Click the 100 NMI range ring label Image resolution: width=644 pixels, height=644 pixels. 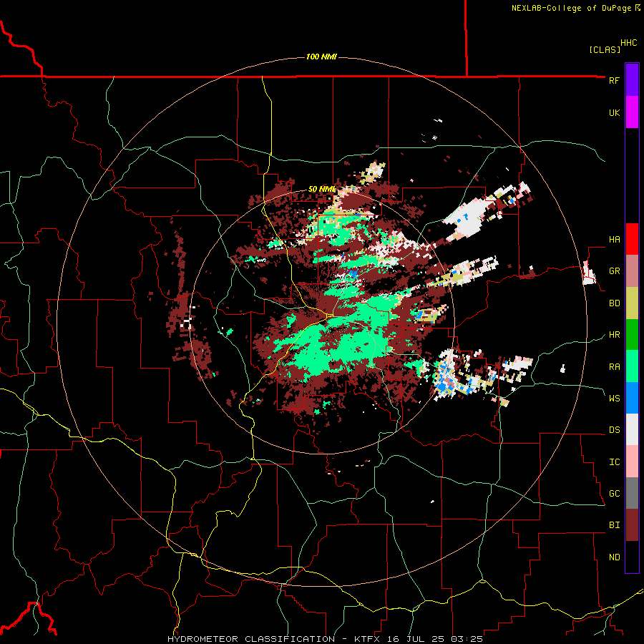pyautogui.click(x=321, y=57)
